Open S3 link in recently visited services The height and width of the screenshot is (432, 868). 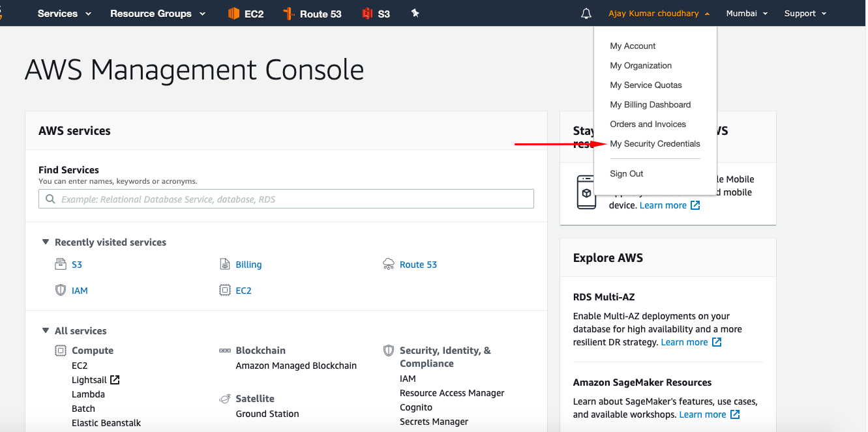tap(77, 265)
